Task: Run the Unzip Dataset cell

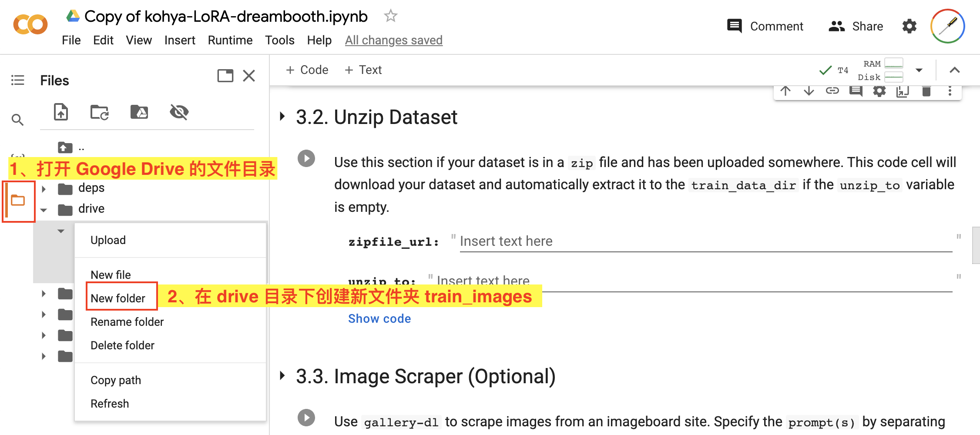Action: point(306,158)
